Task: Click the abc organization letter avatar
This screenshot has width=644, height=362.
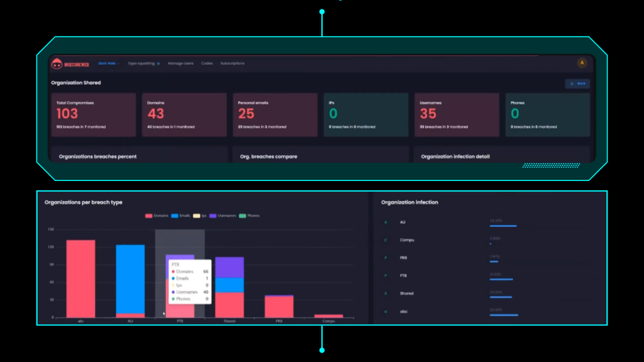Action: [384, 311]
